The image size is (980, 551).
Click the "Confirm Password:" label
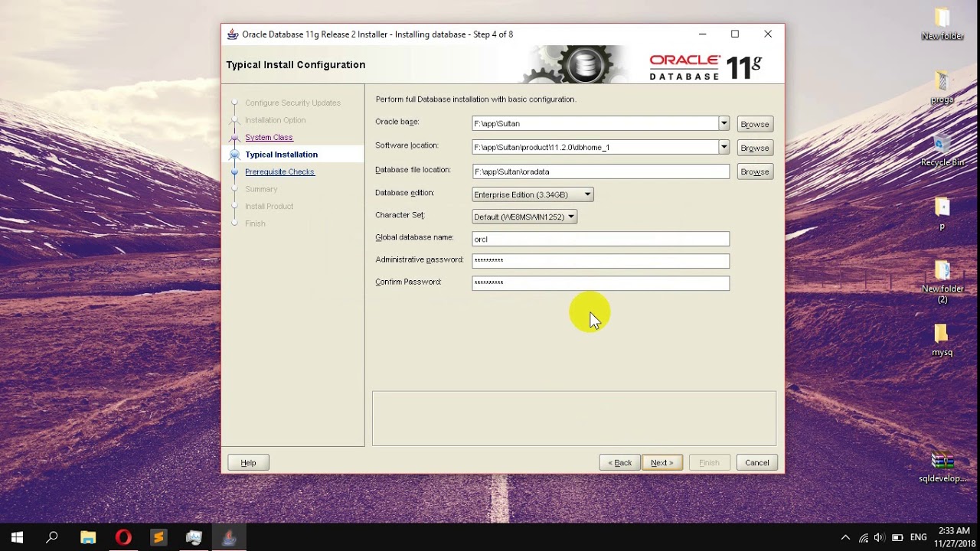(408, 282)
